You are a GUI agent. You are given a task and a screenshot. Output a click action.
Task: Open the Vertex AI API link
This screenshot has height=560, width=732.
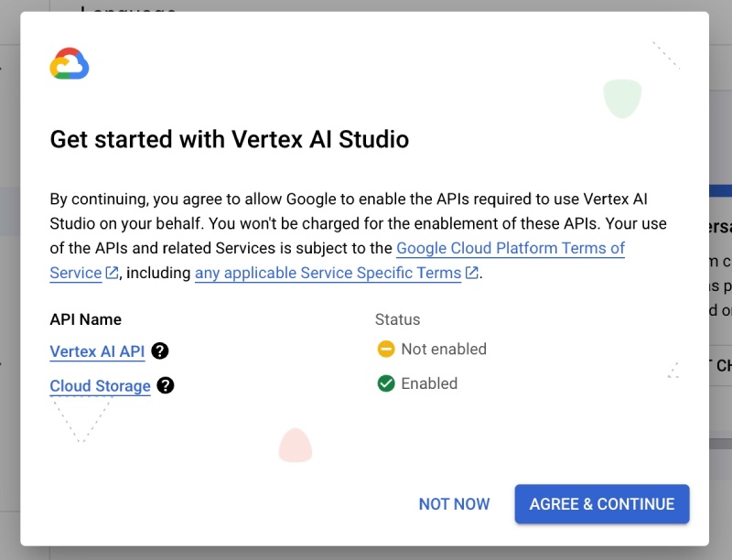pos(96,351)
